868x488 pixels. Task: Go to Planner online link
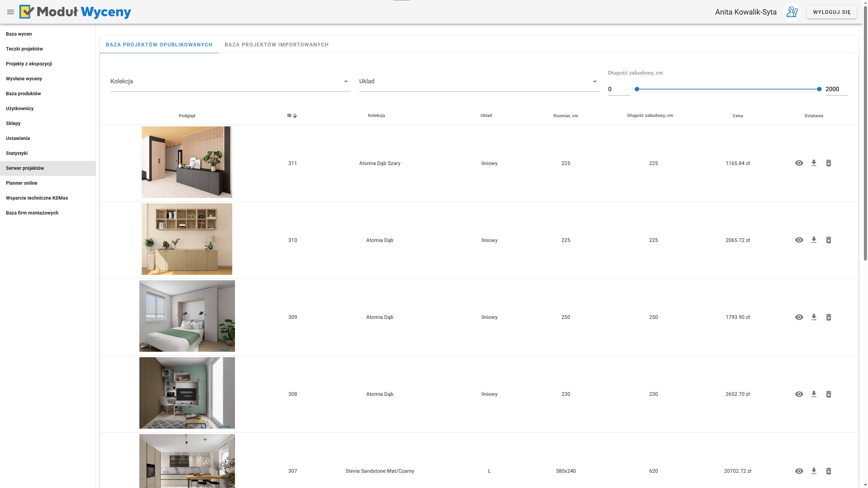click(22, 183)
